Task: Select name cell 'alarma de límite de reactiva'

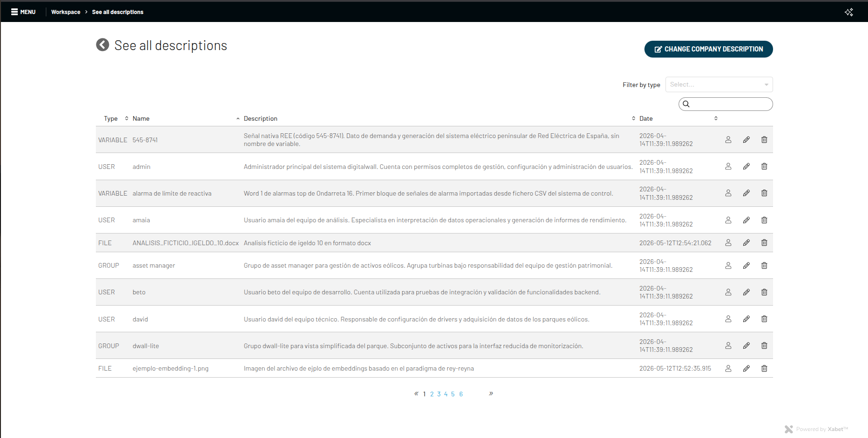Action: (x=172, y=193)
